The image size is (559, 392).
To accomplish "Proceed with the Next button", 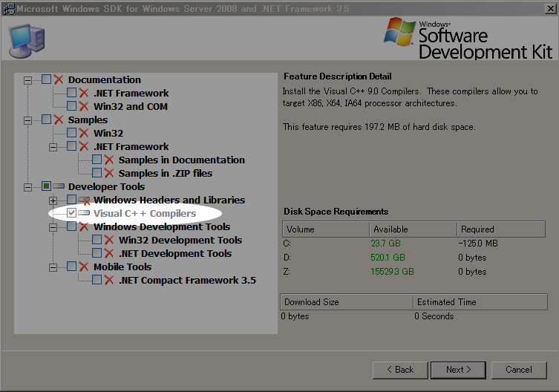I will pyautogui.click(x=458, y=370).
